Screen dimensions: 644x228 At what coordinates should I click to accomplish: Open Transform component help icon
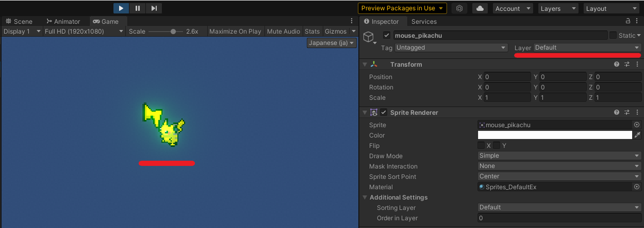tap(617, 65)
